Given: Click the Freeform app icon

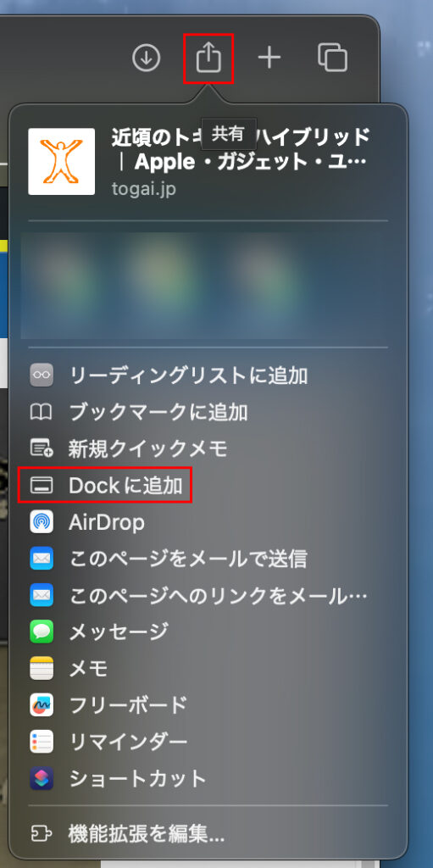Looking at the screenshot, I should (x=42, y=705).
